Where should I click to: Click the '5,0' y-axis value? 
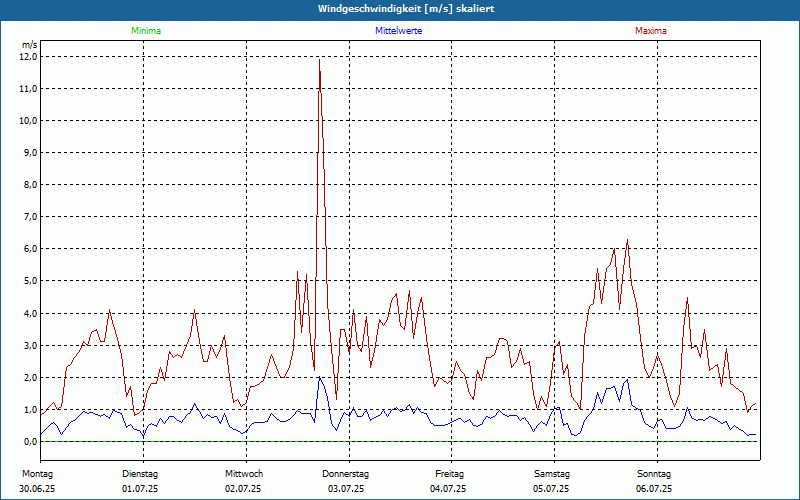point(31,281)
